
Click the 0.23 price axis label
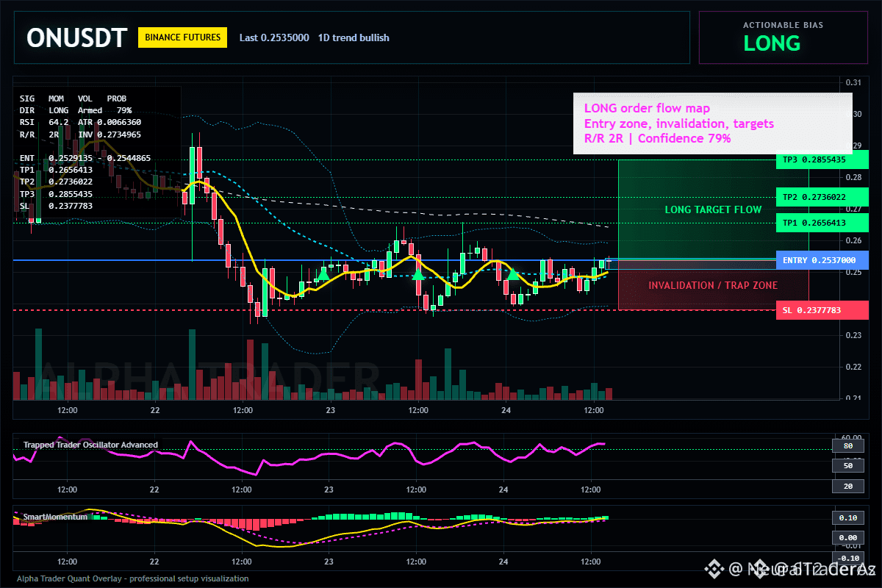point(853,336)
